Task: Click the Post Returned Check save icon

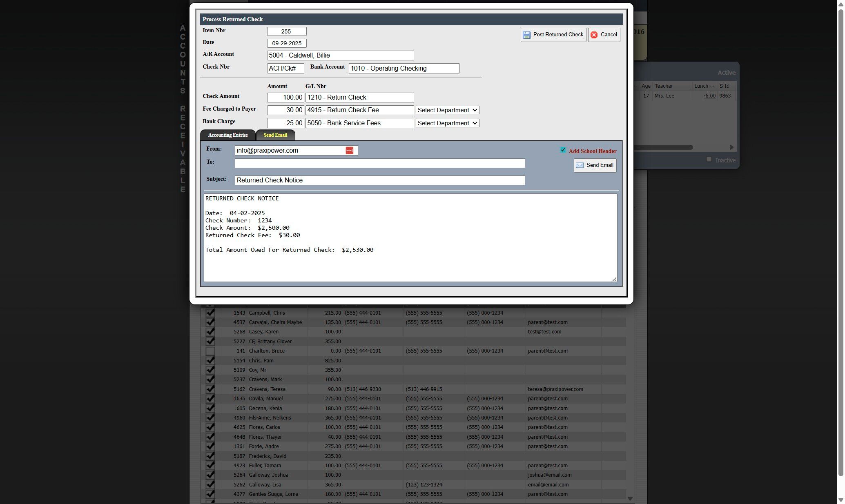Action: (526, 35)
